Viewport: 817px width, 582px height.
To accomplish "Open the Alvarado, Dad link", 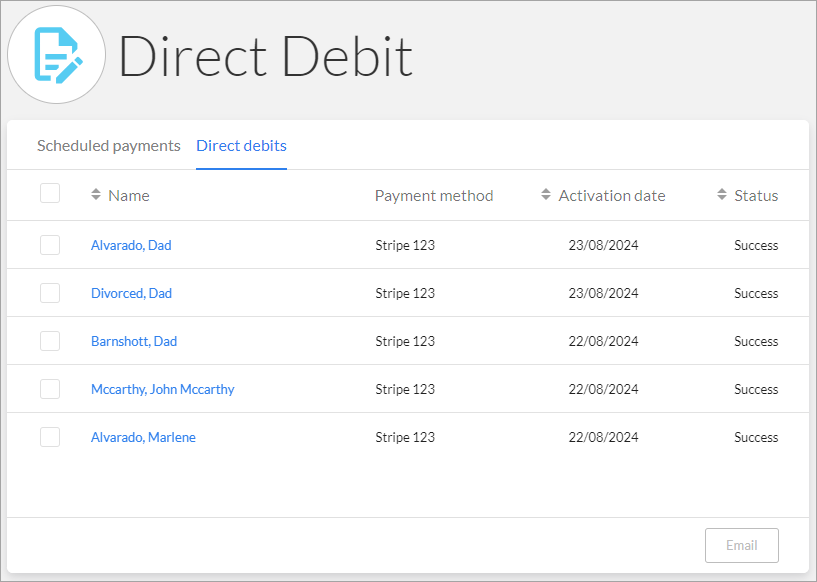I will 131,245.
